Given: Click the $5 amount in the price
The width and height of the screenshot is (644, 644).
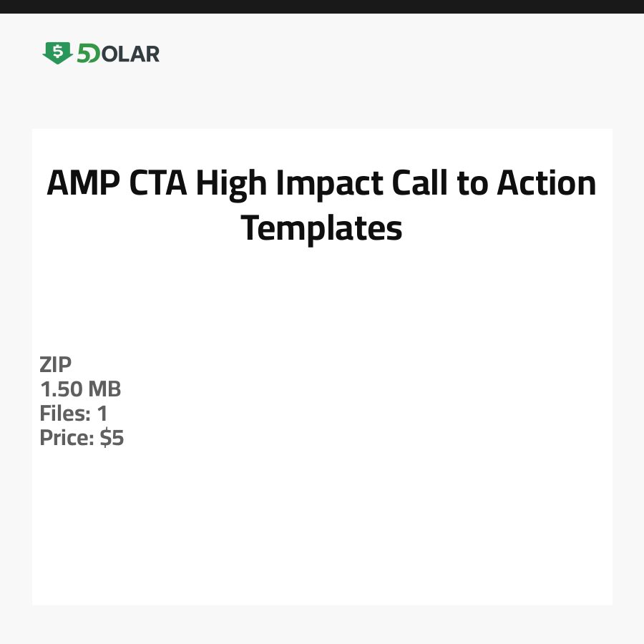Looking at the screenshot, I should pyautogui.click(x=112, y=438).
